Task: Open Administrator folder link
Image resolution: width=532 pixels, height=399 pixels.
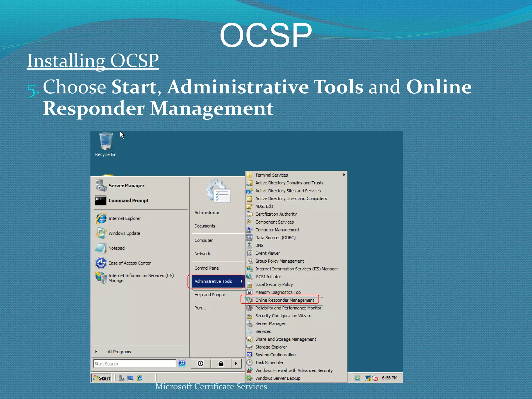Action: [x=207, y=212]
